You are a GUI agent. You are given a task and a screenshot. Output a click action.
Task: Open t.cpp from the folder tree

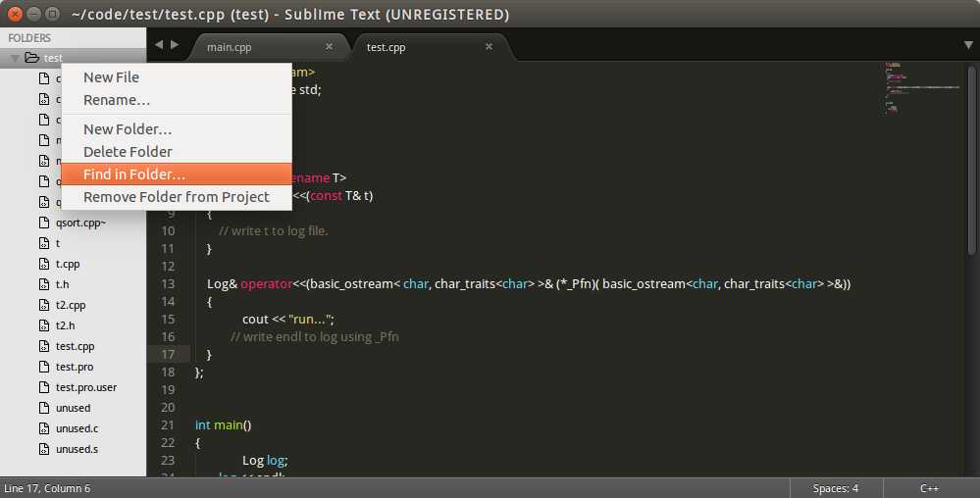[x=68, y=264]
